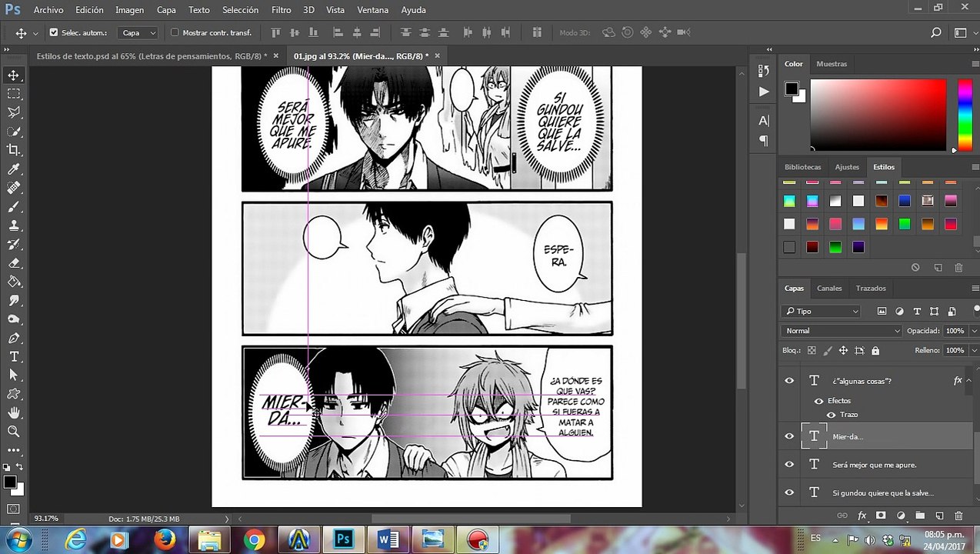Select the Clone Stamp tool
The width and height of the screenshot is (980, 554).
click(x=14, y=225)
